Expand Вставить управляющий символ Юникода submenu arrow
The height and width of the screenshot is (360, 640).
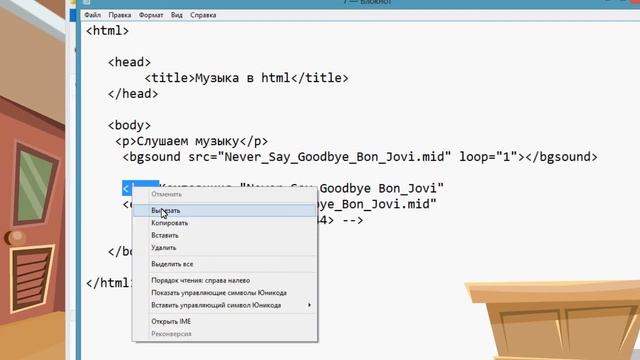(x=309, y=305)
